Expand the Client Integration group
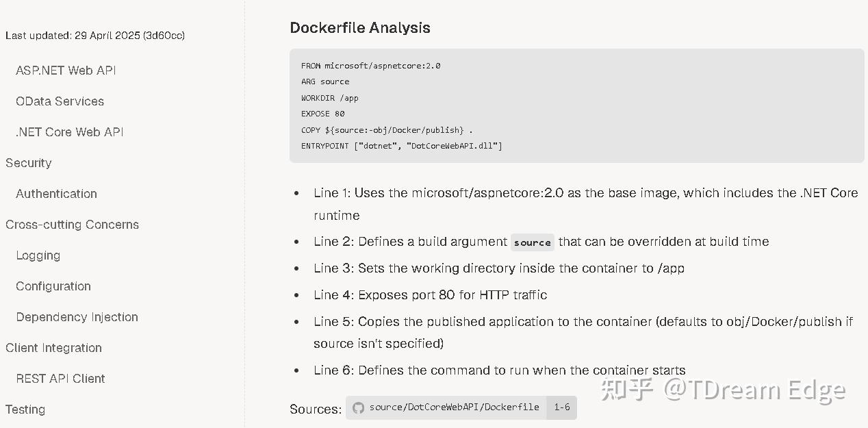Screen dimensions: 868x428 [x=53, y=347]
